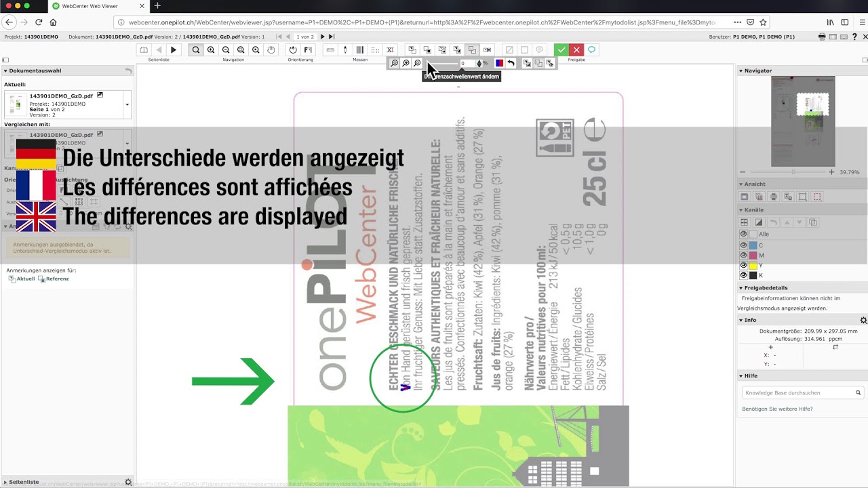Click the cyan C color swatch

(753, 245)
